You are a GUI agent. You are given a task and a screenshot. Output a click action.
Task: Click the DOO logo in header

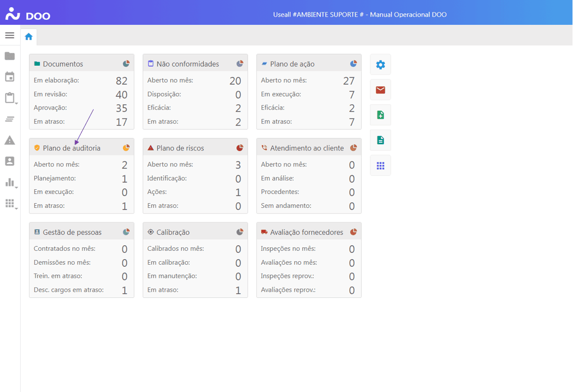point(28,14)
